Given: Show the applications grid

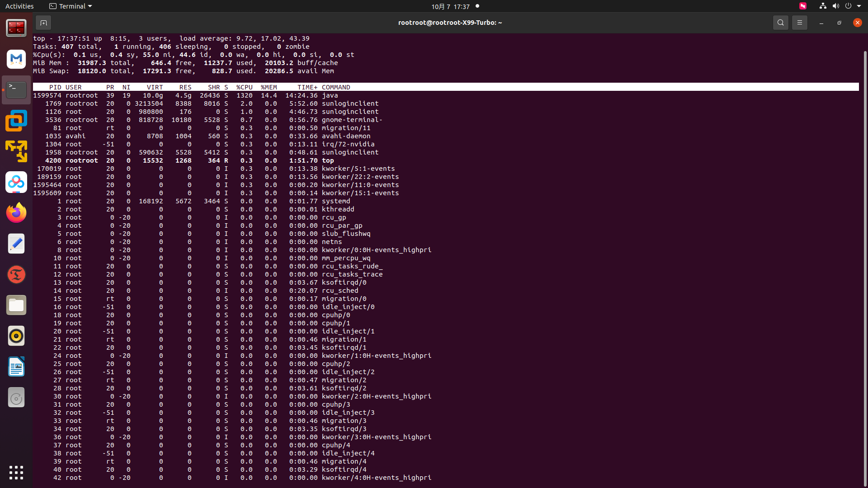Looking at the screenshot, I should (16, 473).
